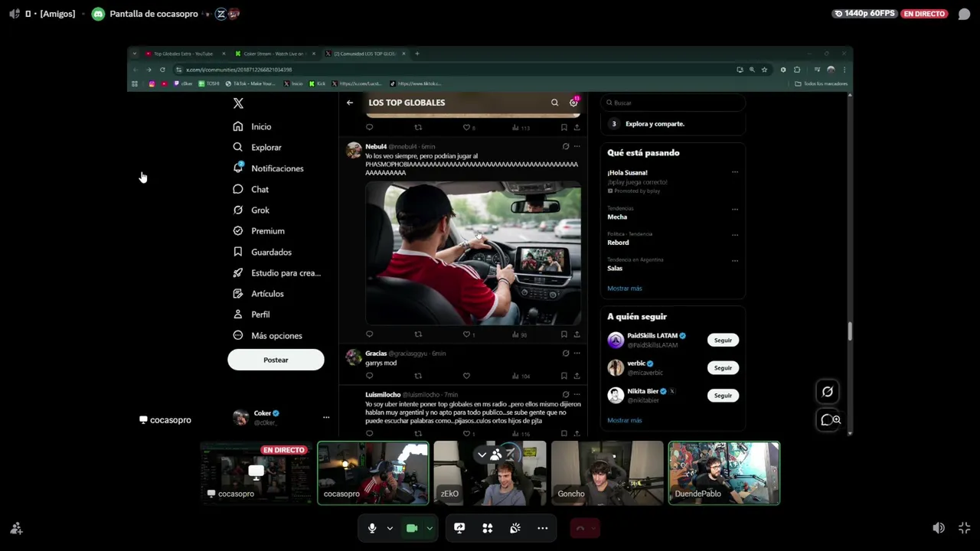Open the soundboard icon
Image resolution: width=980 pixels, height=551 pixels.
(x=515, y=528)
